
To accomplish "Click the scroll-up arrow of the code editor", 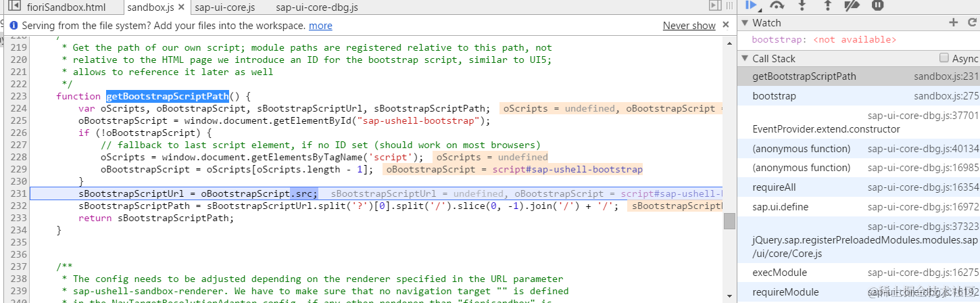I will [x=729, y=42].
